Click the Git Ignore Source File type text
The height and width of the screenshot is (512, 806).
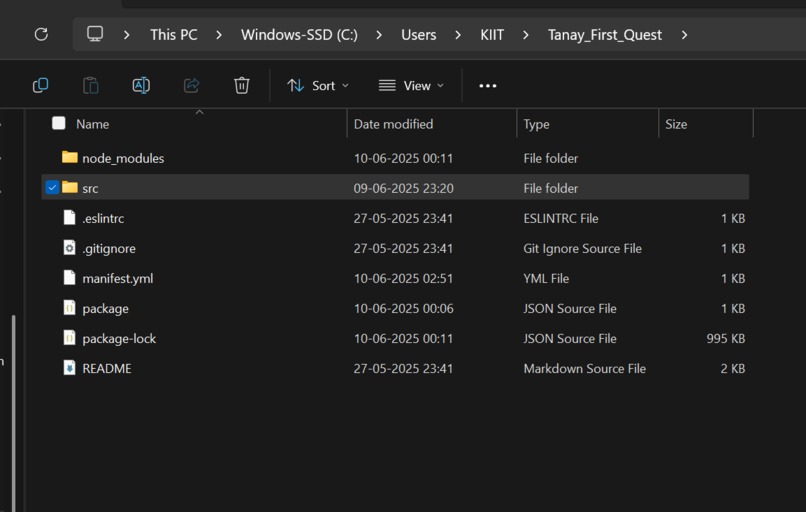coord(582,249)
